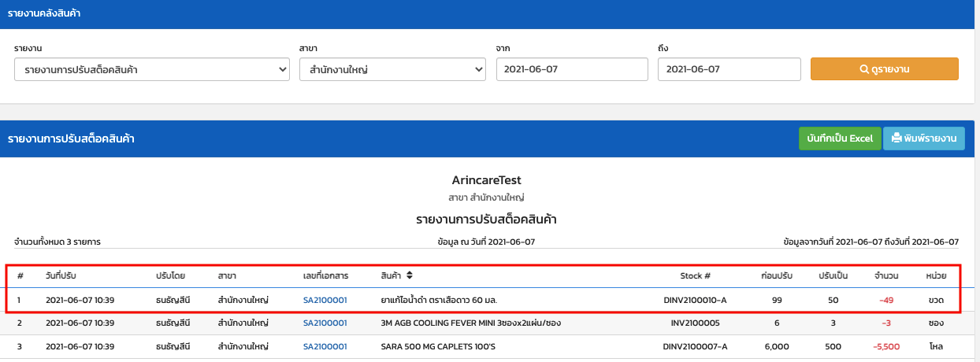The image size is (980, 362).
Task: Click stock number INV2100005
Action: click(696, 323)
